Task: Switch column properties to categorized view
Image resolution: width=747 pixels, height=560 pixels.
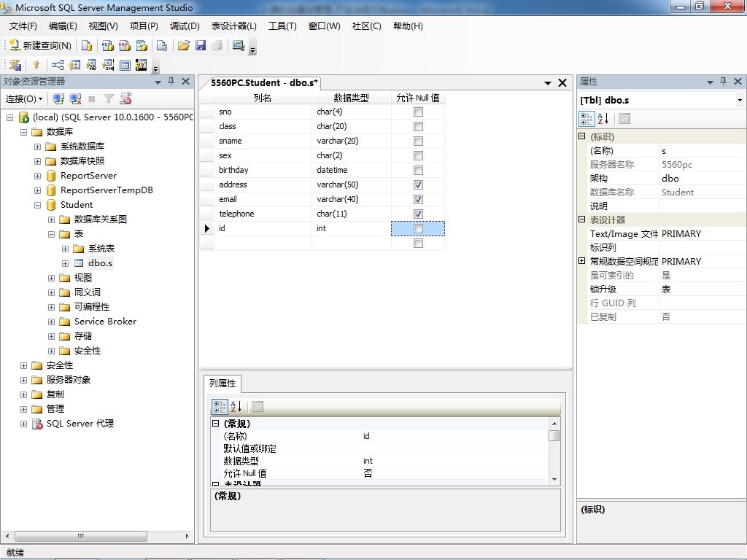Action: tap(220, 407)
